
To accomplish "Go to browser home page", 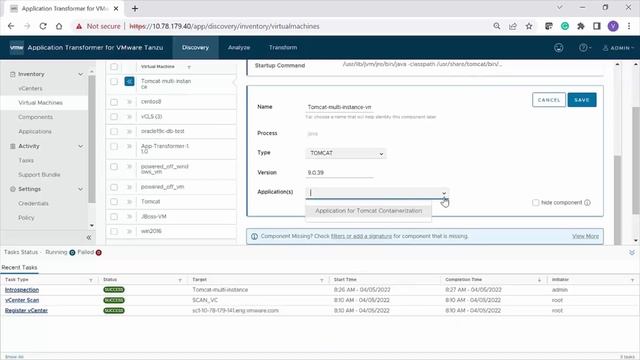I will pos(59,26).
